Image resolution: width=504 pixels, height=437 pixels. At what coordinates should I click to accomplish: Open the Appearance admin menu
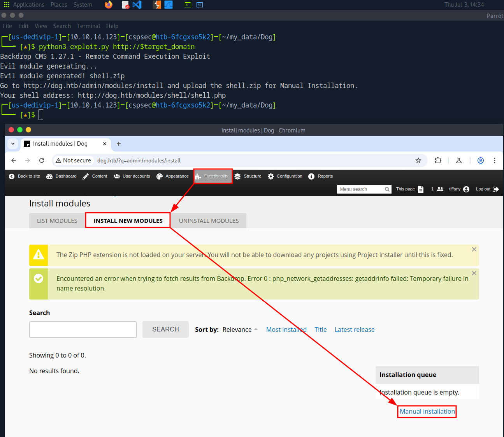tap(172, 176)
